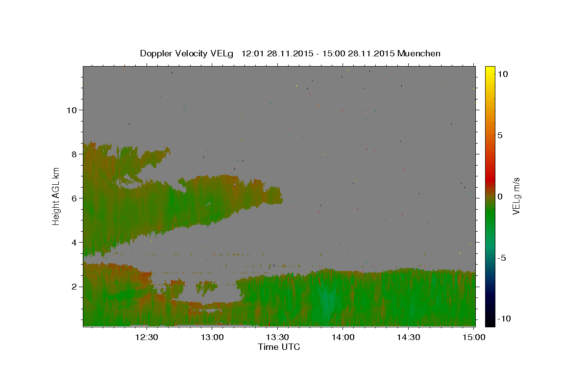Click the '14:30' time tick label
588x392 pixels.
point(408,337)
